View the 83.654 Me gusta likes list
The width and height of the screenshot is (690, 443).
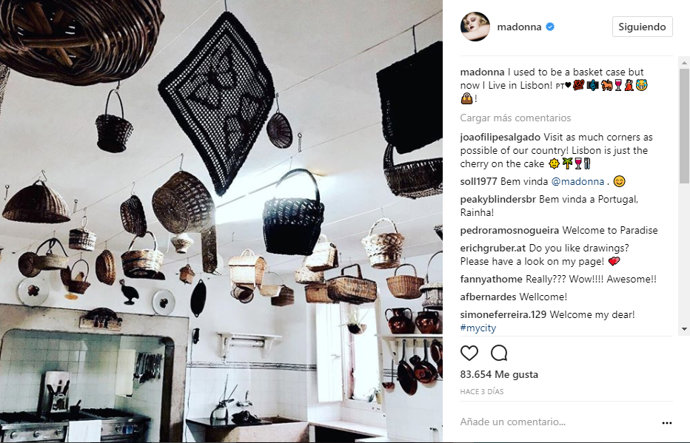(499, 374)
